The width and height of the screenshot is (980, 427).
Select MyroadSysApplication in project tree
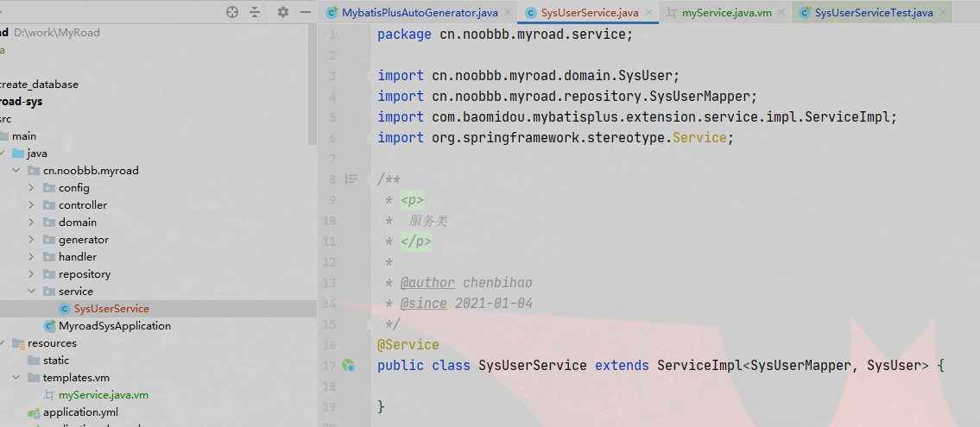[114, 326]
